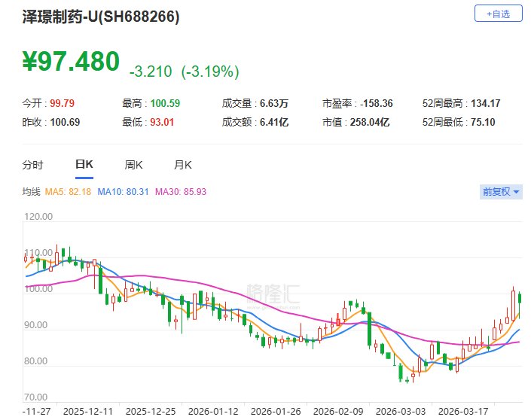Select the 日K chart tab

[x=83, y=165]
